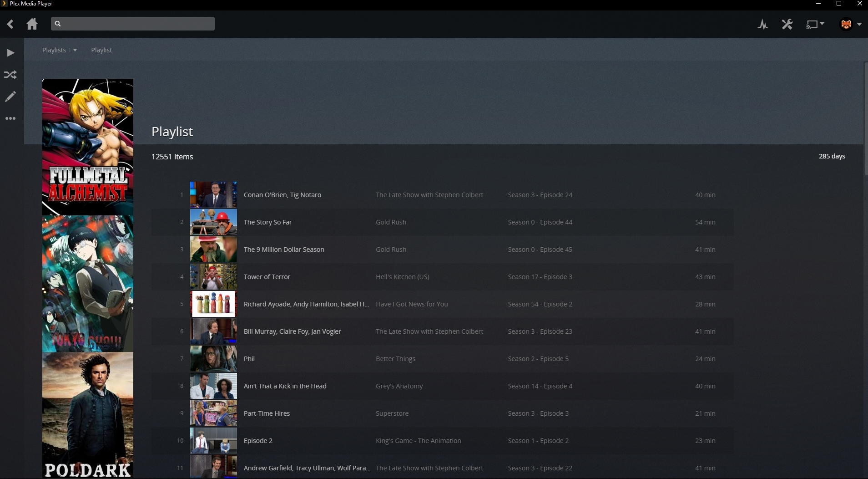
Task: Click the Fullmetal Alchemist poster
Action: pos(87,147)
